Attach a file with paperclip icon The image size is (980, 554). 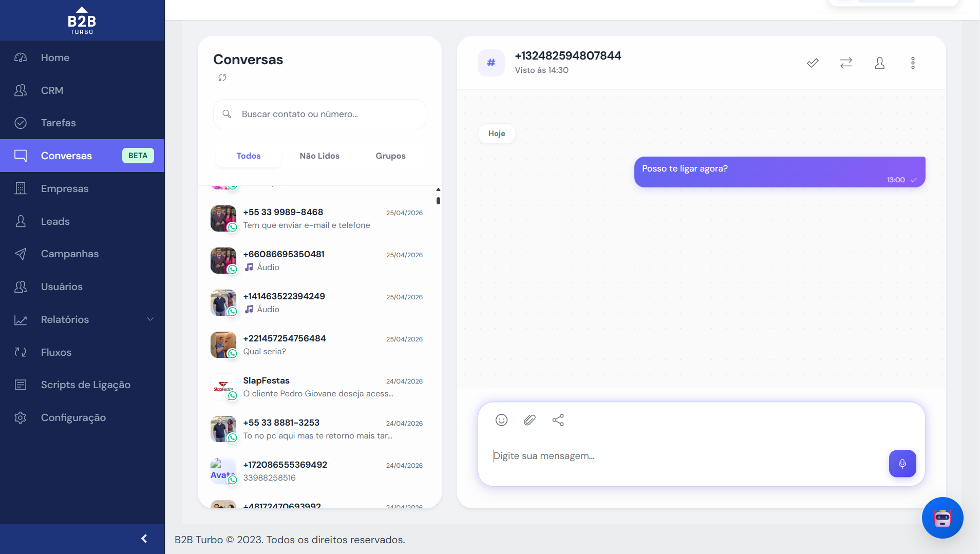(530, 420)
